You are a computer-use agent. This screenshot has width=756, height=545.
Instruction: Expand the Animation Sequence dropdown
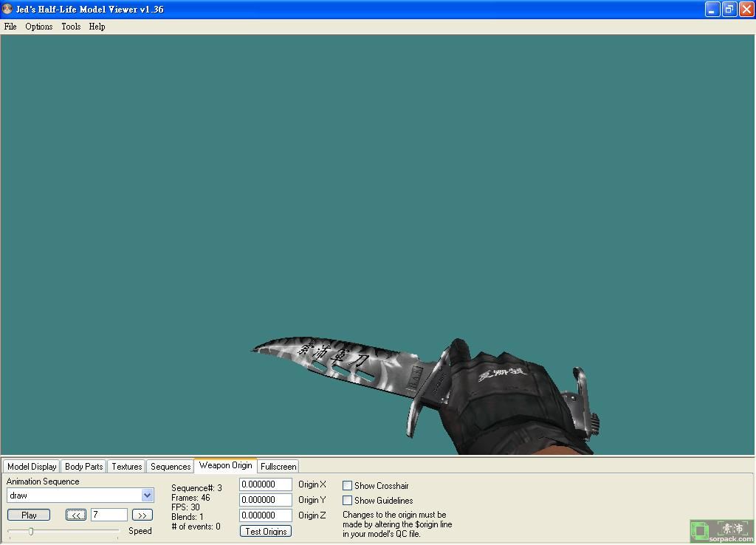pos(147,496)
